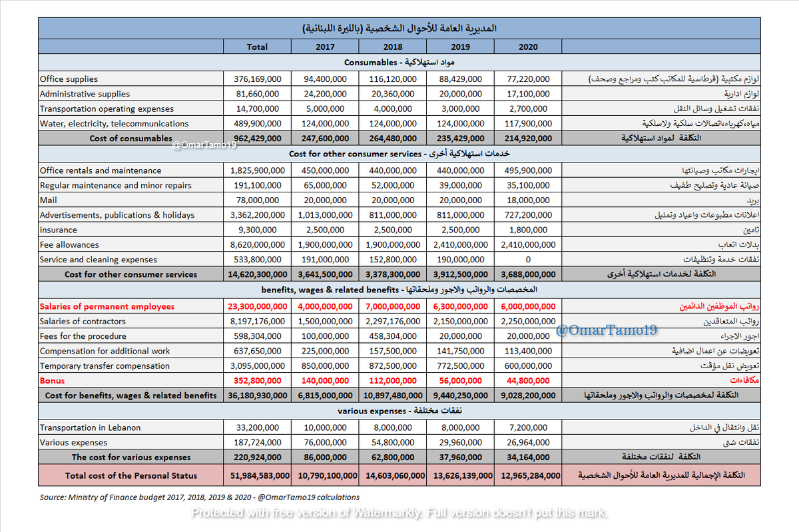
Task: Select the 2017 column header
Action: pyautogui.click(x=325, y=47)
